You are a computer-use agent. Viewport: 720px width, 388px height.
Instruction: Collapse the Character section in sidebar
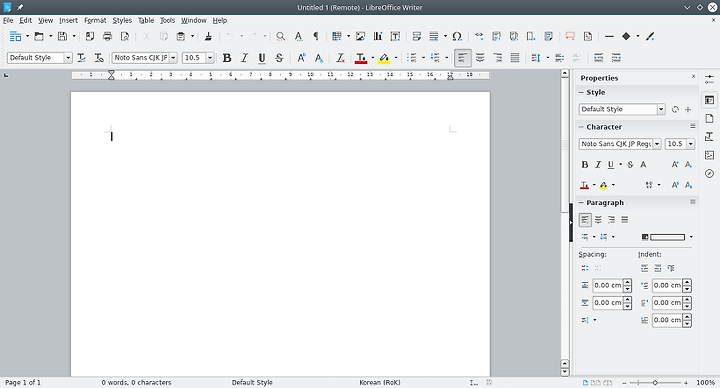pos(581,127)
